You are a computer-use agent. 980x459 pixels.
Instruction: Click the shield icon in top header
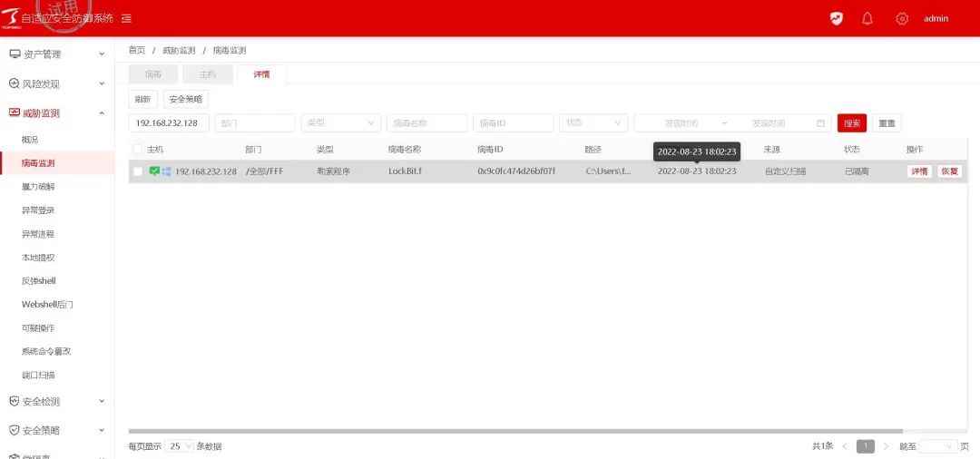pyautogui.click(x=837, y=18)
